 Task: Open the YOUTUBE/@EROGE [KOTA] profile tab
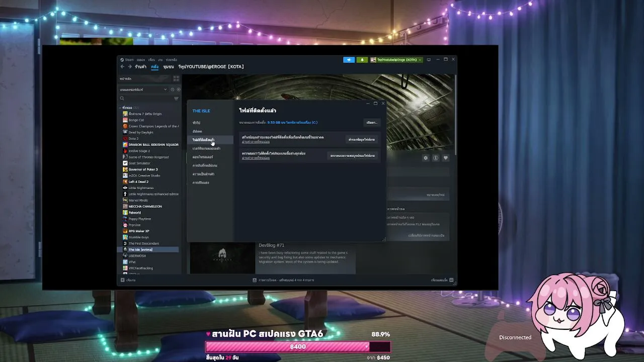[211, 66]
